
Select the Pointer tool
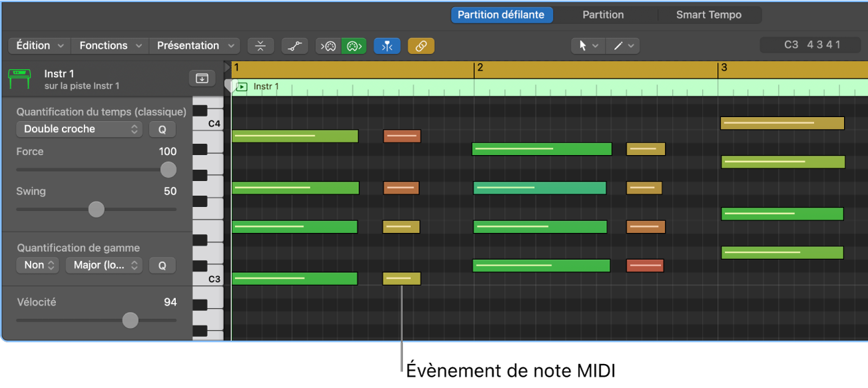click(583, 46)
